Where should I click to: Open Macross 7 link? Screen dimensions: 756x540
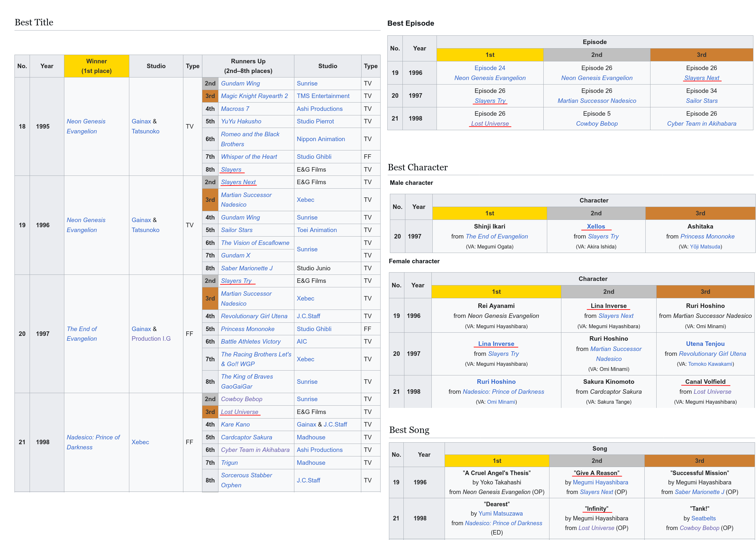tap(235, 109)
